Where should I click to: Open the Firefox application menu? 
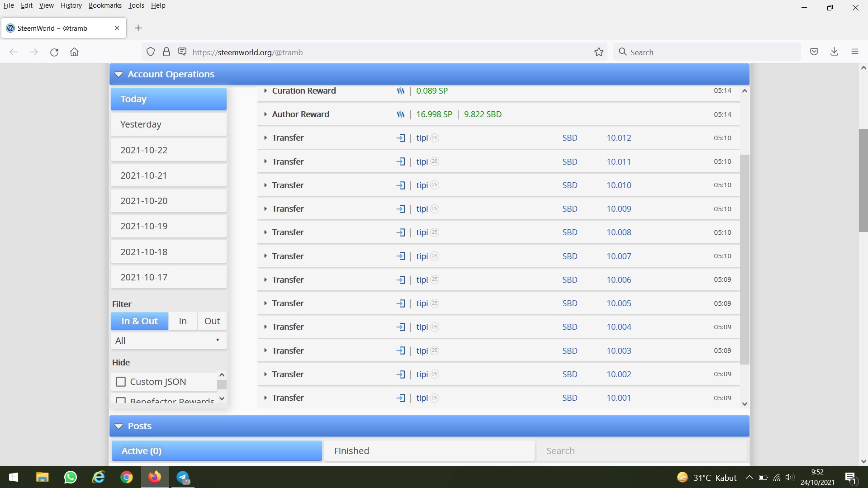[855, 52]
